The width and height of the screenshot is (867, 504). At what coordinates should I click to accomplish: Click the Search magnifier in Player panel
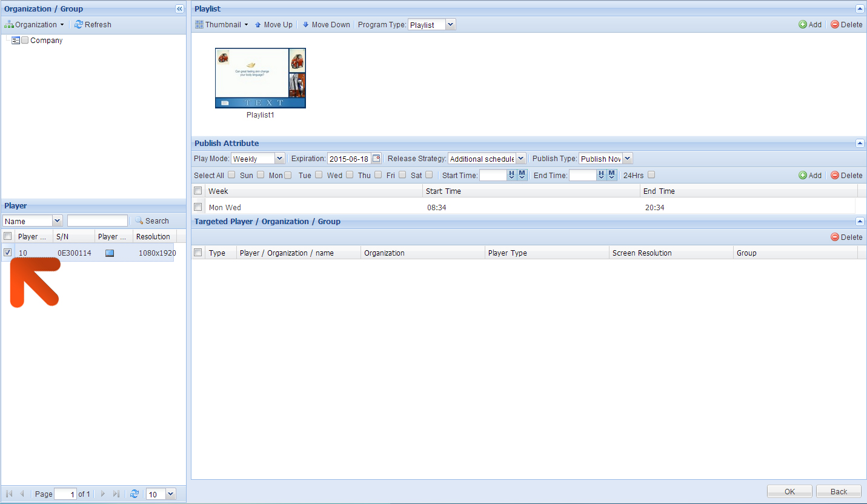click(139, 221)
